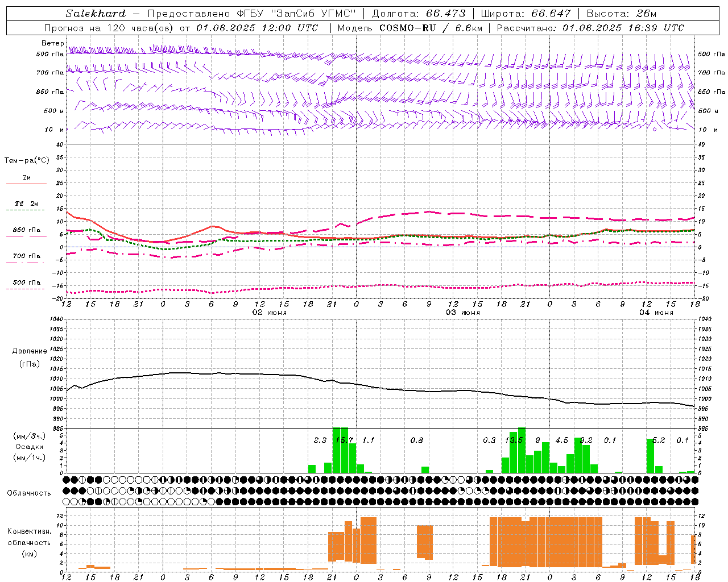The height and width of the screenshot is (582, 728).
Task: Click the '2.3' precipitation amount
Action: pyautogui.click(x=320, y=440)
